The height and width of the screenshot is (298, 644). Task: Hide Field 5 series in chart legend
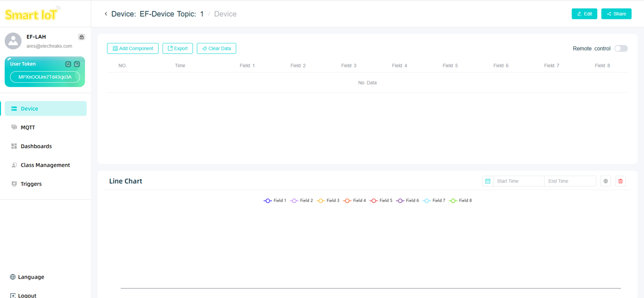point(380,201)
